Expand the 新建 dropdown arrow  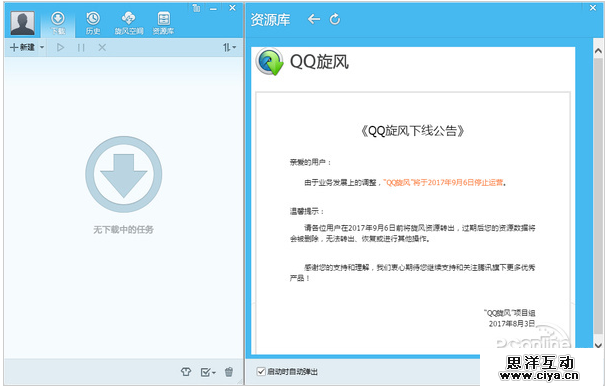42,48
